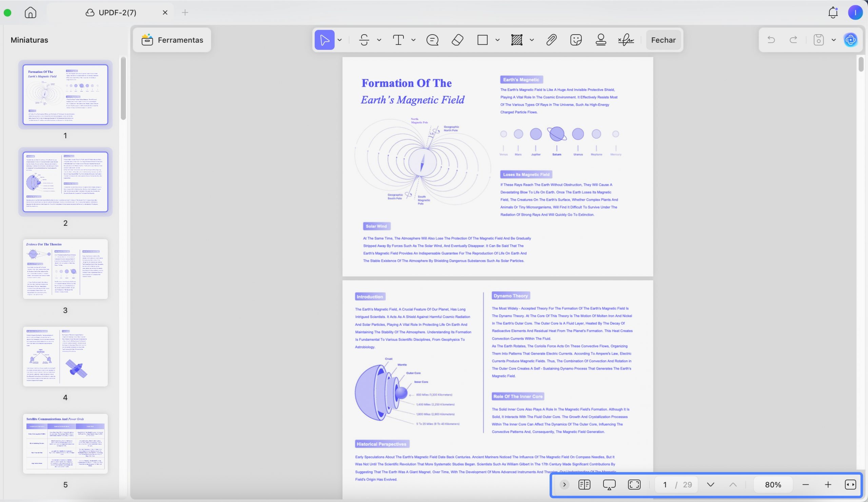This screenshot has width=868, height=502.
Task: Expand the text tool dropdown arrow
Action: [413, 40]
